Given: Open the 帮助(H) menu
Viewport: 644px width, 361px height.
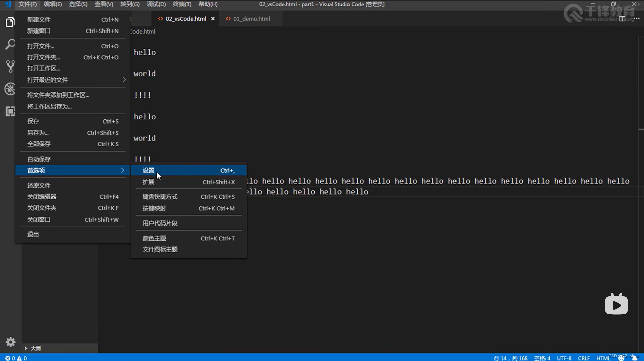Looking at the screenshot, I should click(x=208, y=4).
